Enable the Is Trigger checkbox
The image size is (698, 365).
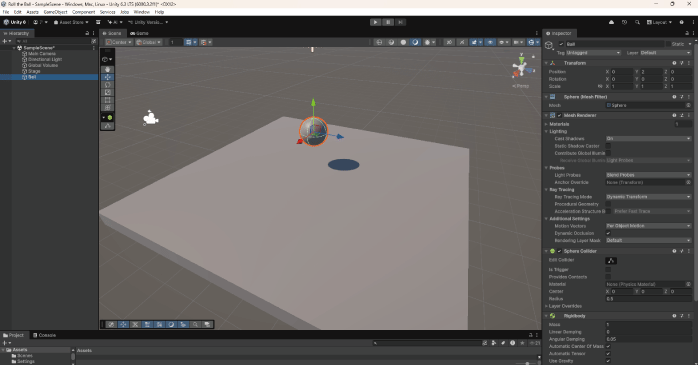coord(608,270)
